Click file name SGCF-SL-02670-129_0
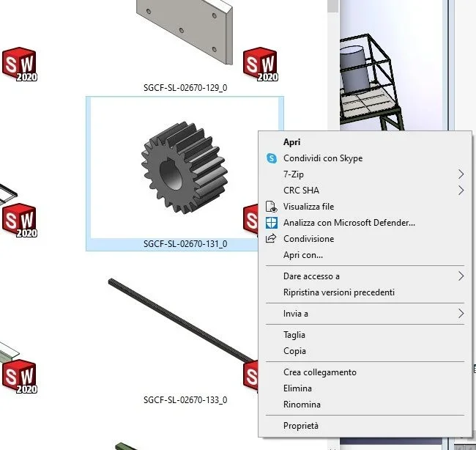Screen dimensions: 476x450 pyautogui.click(x=185, y=88)
